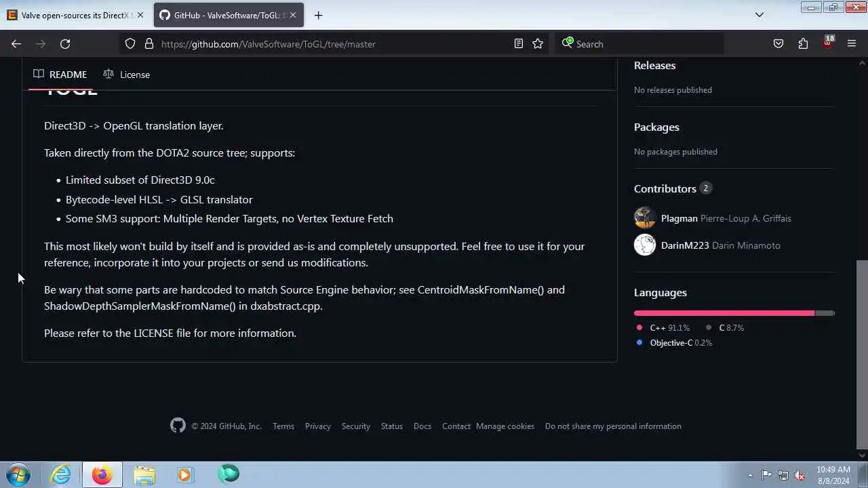Click the 'No releases published' text
This screenshot has height=488, width=868.
tap(673, 90)
